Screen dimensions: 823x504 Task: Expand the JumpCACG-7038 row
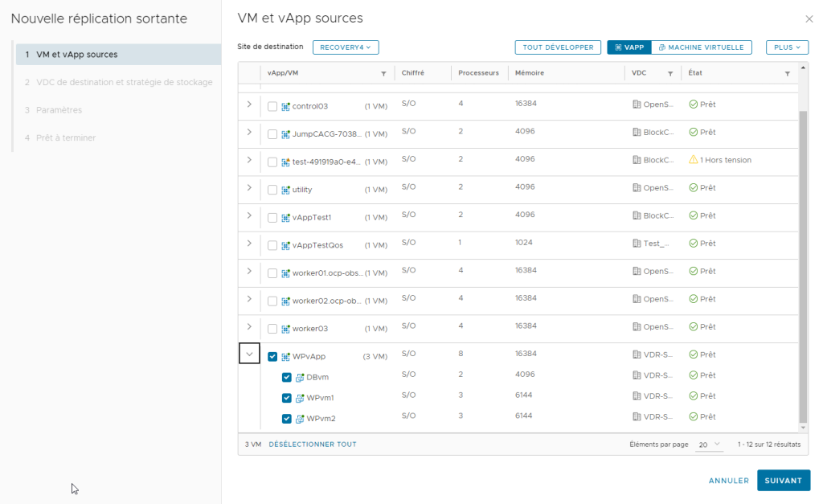click(x=249, y=132)
